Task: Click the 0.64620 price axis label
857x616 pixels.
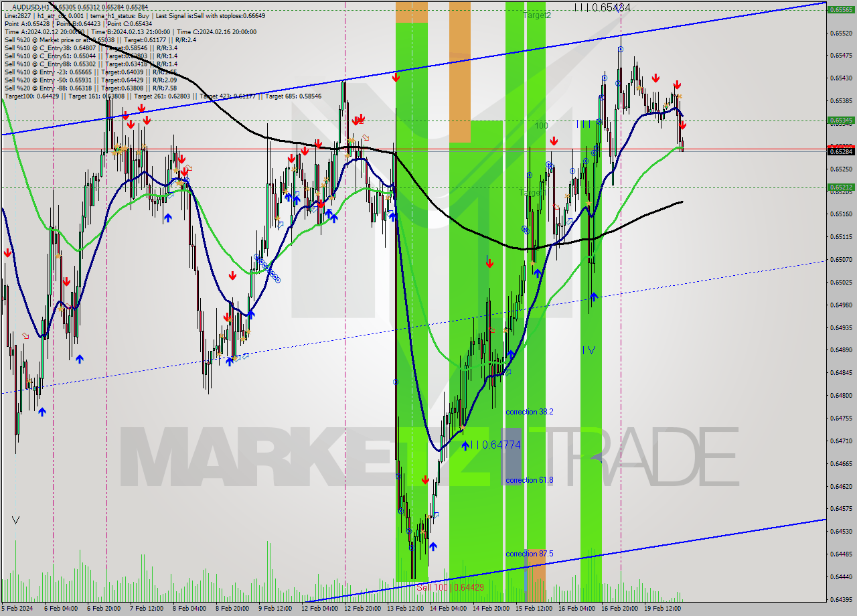Action: [x=842, y=486]
